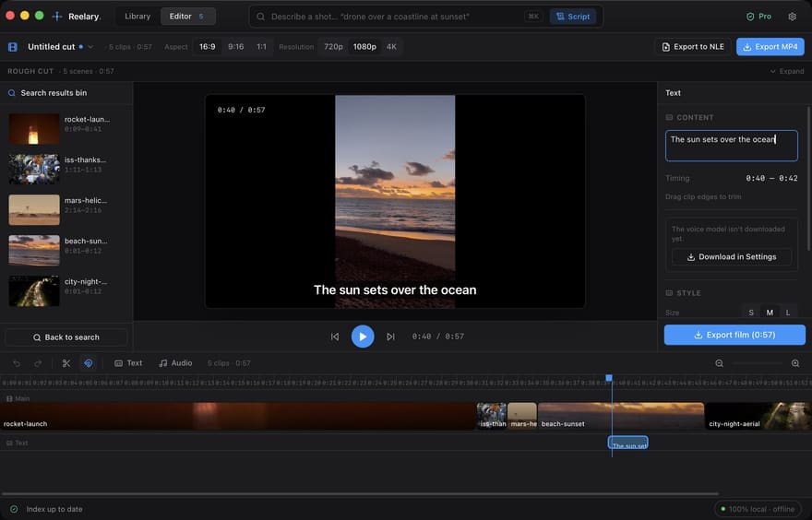812x520 pixels.
Task: Click the STYLE section icon
Action: (669, 293)
